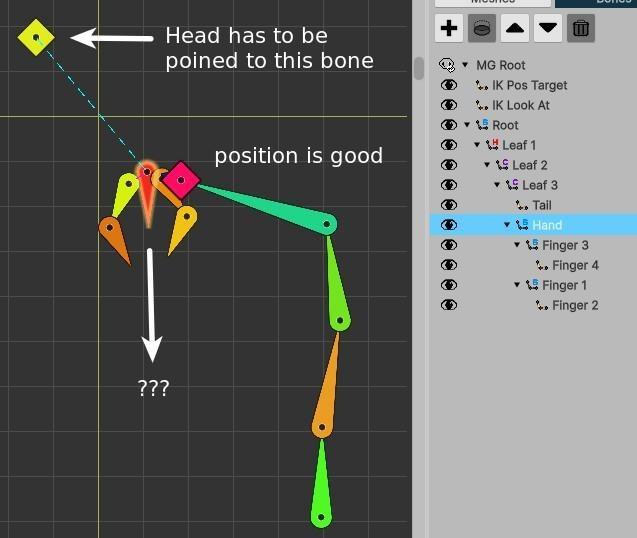637x538 pixels.
Task: Collapse the MG Root tree node
Action: point(467,65)
